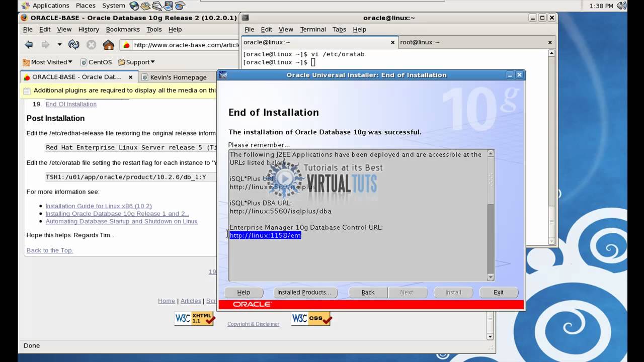Open the Terminal menu in terminal window
Viewport: 644px width, 362px height.
(313, 29)
